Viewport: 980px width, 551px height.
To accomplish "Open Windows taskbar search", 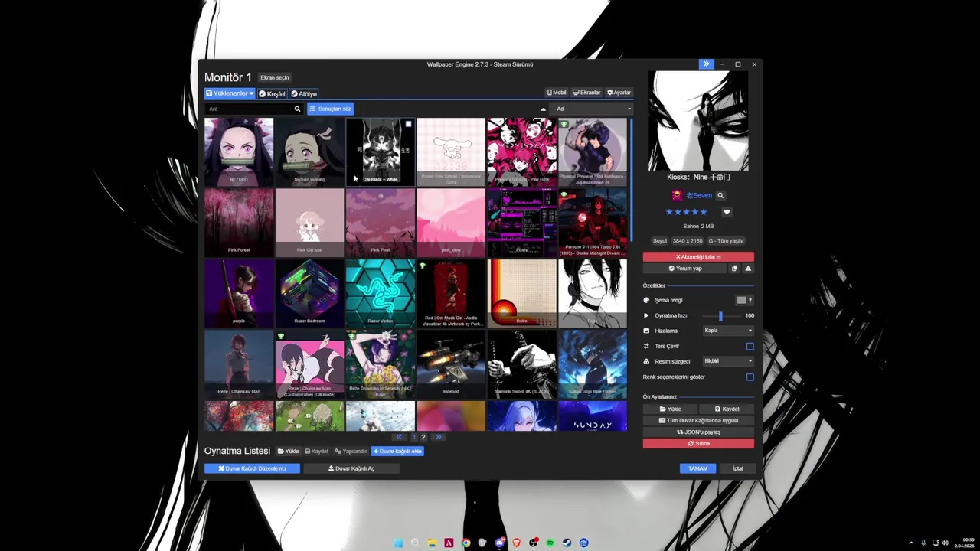I will [415, 543].
